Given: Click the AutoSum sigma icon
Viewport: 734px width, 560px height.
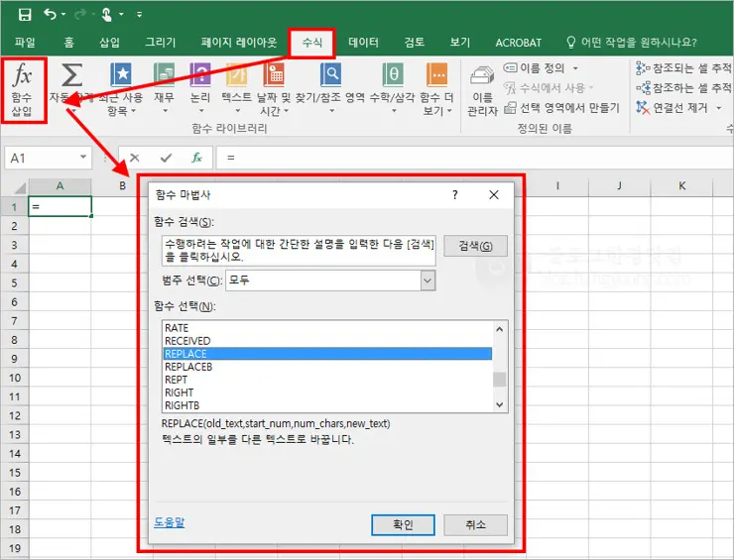Looking at the screenshot, I should coord(71,75).
